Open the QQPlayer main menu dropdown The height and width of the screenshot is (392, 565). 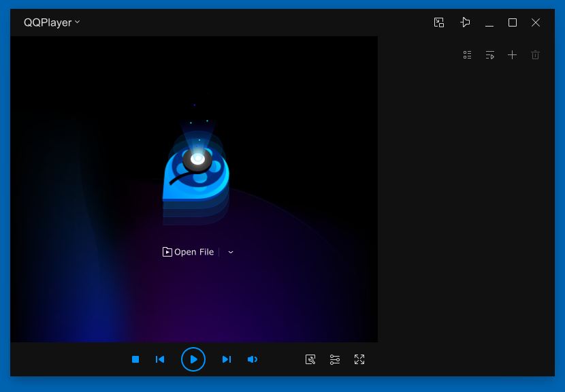point(52,22)
